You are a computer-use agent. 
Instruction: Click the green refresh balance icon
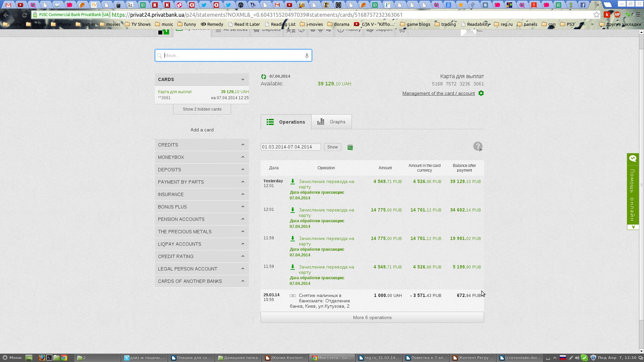[264, 77]
